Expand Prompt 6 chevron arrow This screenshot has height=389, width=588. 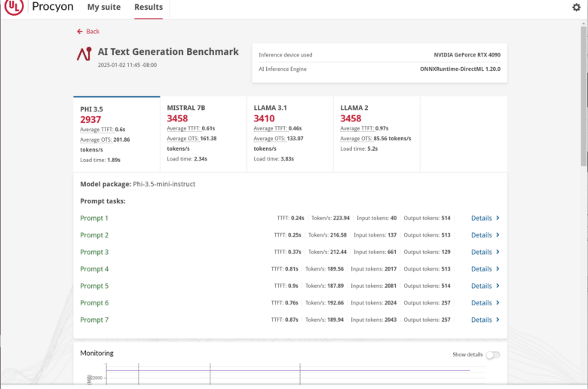coord(498,302)
